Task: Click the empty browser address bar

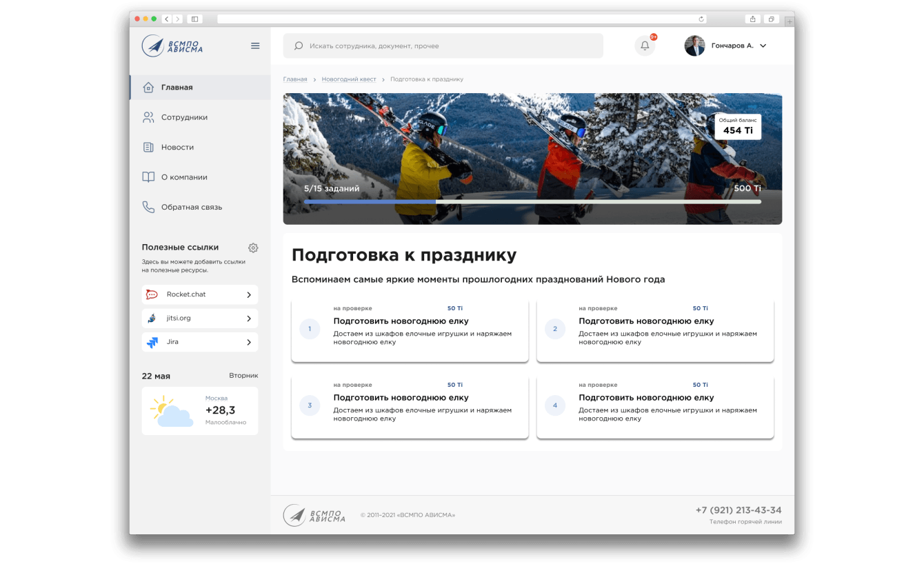Action: 461,19
